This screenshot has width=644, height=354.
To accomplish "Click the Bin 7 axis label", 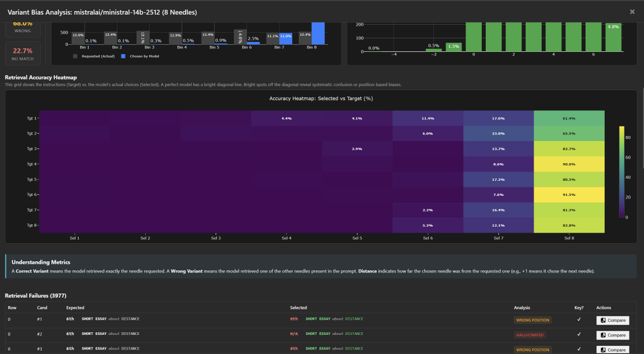I will (x=279, y=47).
